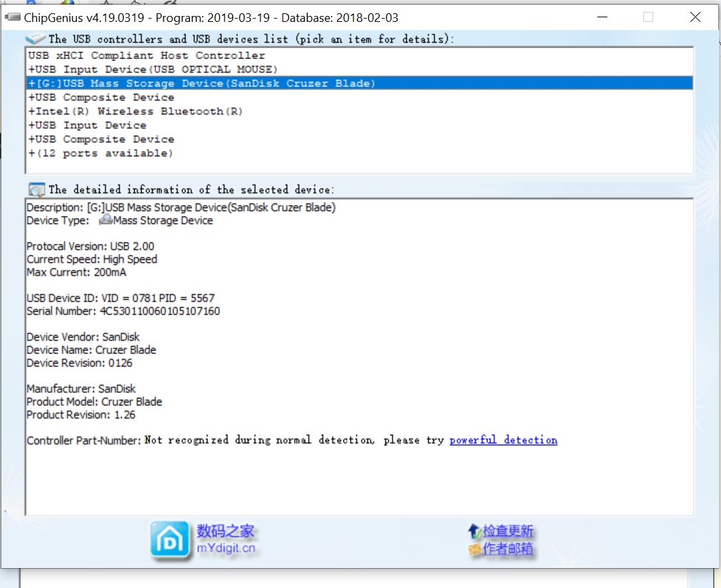Click the 作者邮箱 link

pos(508,548)
